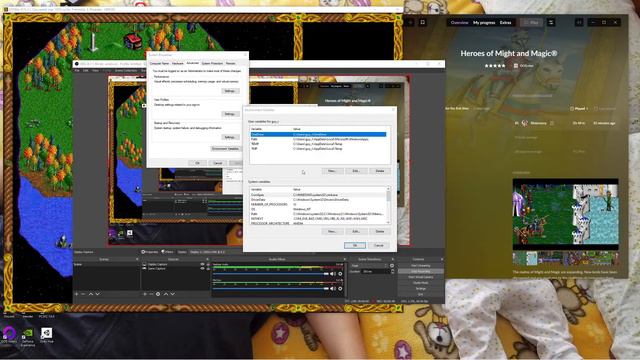Open battle screenshot thumbnail in GOG Galaxy

566,214
